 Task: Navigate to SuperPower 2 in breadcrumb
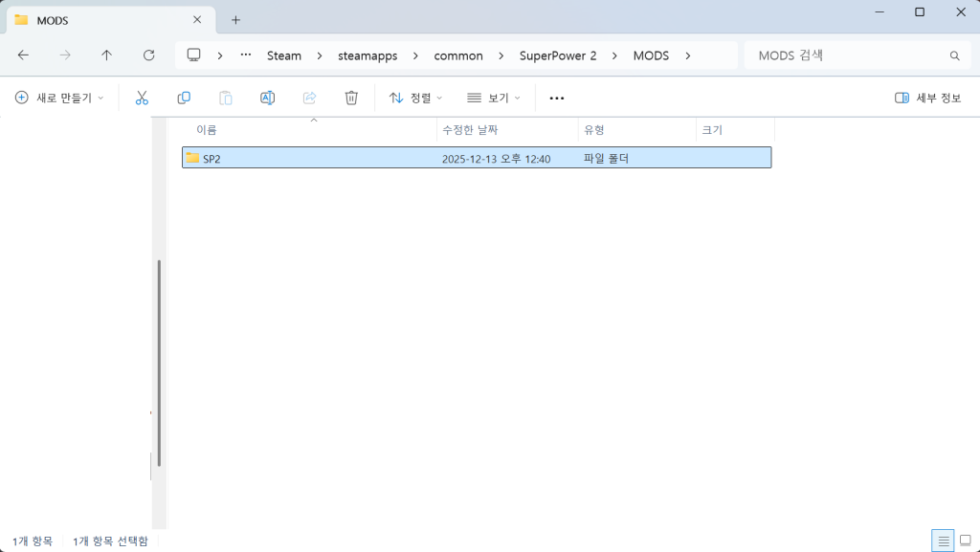click(x=558, y=55)
